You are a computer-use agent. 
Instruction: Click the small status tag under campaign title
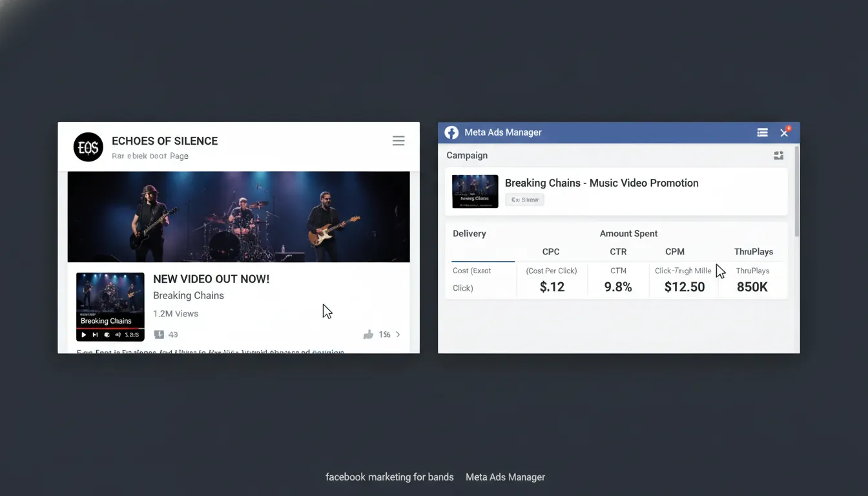pos(524,200)
